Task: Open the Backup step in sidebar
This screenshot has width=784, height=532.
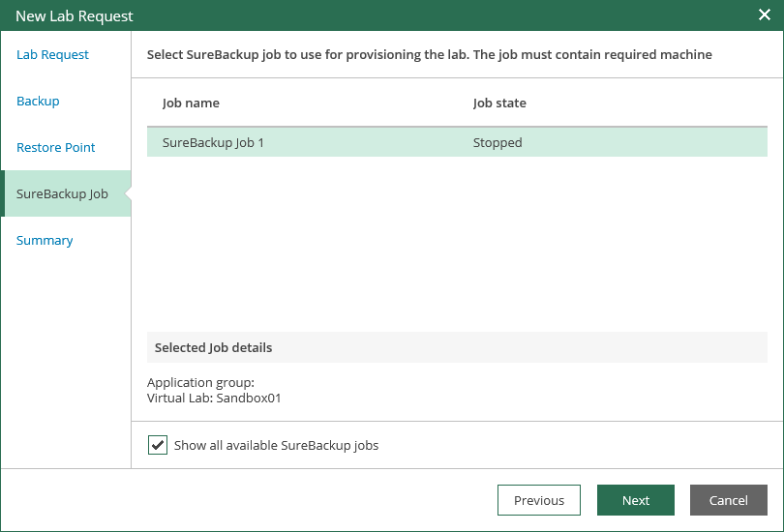Action: pos(38,101)
